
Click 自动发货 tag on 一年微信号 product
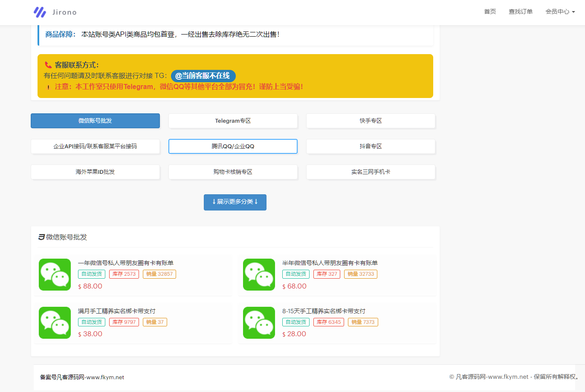pyautogui.click(x=92, y=274)
